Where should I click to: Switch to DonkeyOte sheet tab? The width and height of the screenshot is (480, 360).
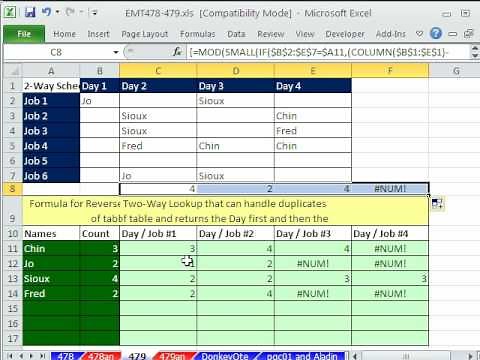[x=225, y=356]
